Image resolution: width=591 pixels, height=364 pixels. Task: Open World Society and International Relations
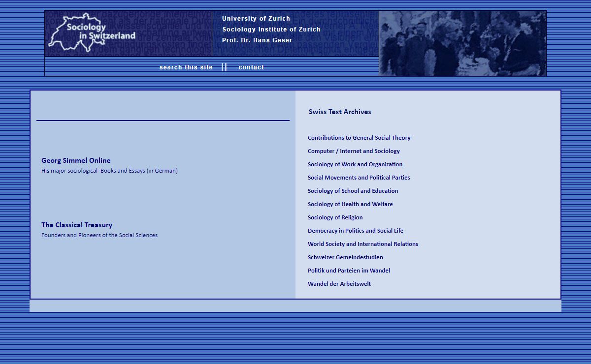(363, 244)
